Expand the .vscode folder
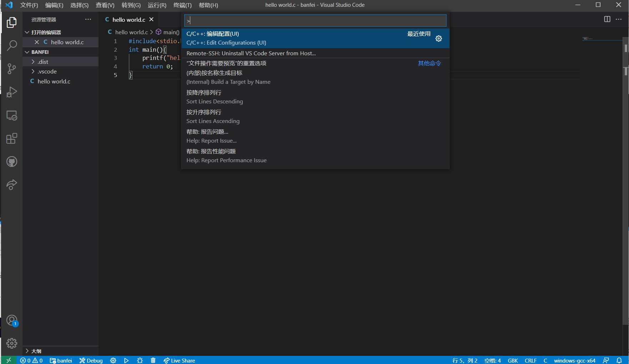 47,71
